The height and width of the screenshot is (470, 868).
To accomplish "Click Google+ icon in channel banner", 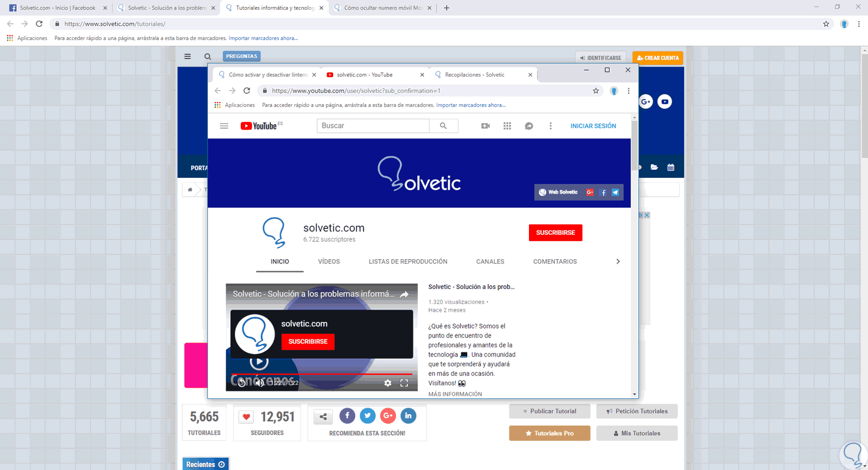I will [590, 192].
